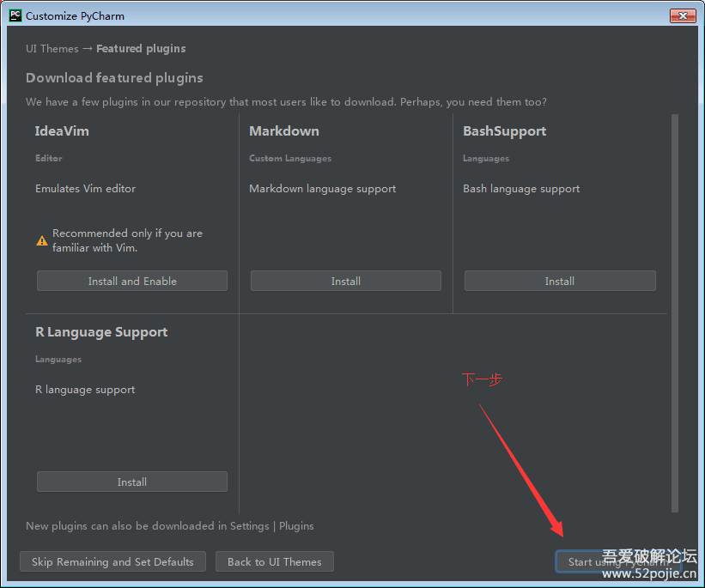Click the UI Themes breadcrumb step

click(52, 49)
